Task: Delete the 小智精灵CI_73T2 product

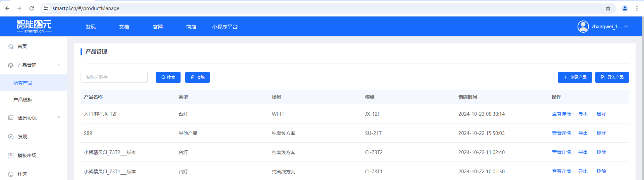Action: click(601, 152)
